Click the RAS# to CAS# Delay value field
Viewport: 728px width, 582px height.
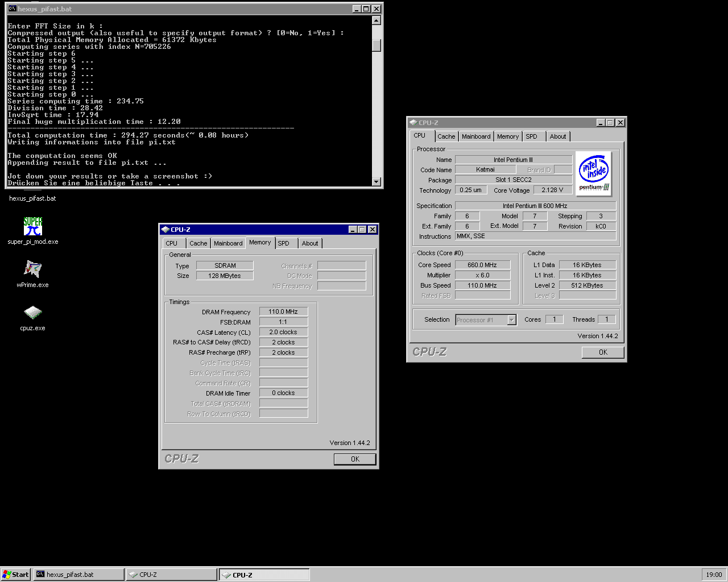[x=283, y=342]
